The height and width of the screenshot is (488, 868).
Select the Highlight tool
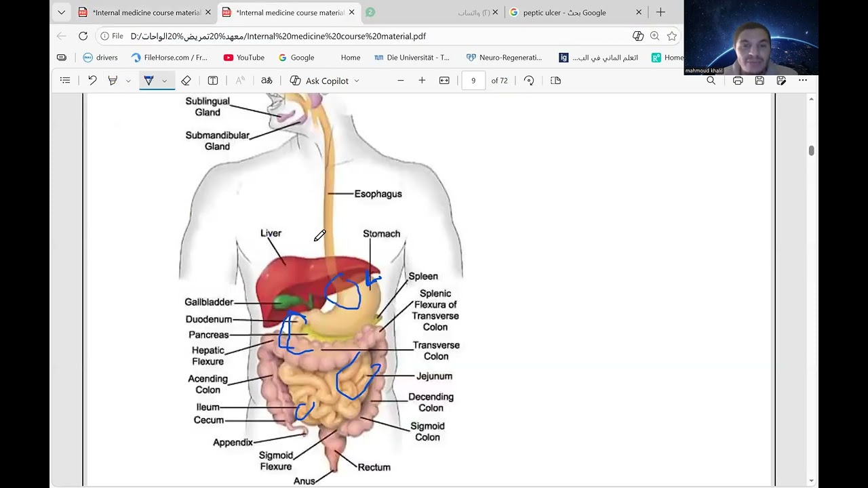[113, 81]
